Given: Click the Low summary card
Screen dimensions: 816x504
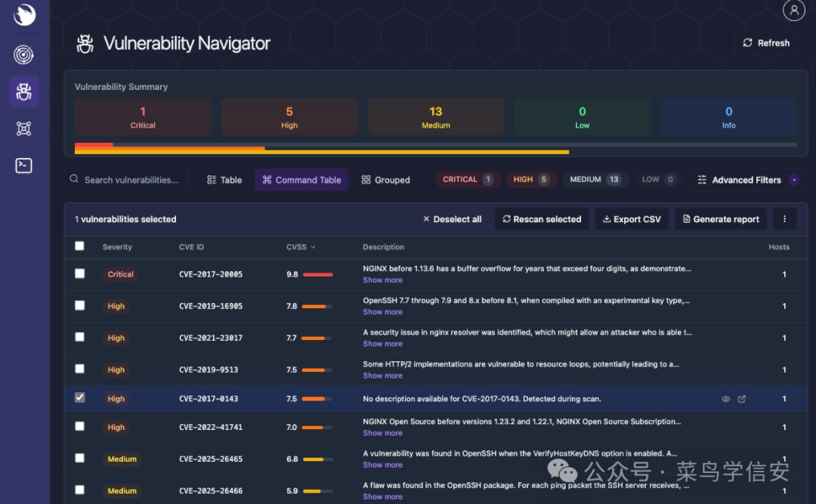Looking at the screenshot, I should click(583, 117).
